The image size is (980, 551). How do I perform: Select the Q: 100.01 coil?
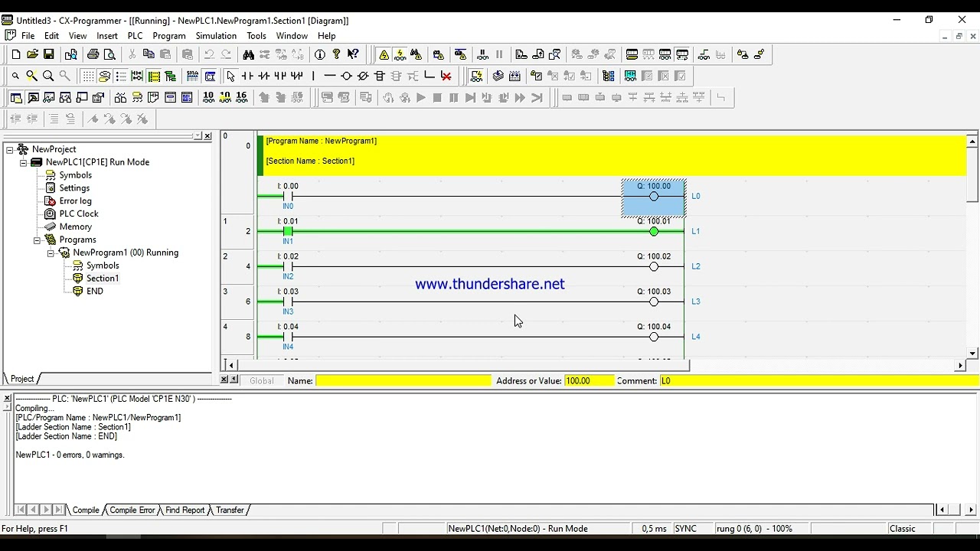tap(654, 231)
